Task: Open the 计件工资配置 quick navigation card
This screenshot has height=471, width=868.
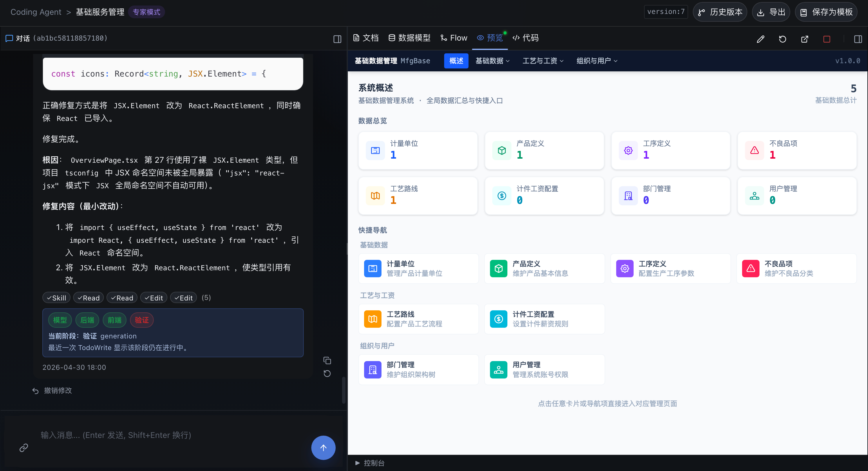Action: coord(545,319)
